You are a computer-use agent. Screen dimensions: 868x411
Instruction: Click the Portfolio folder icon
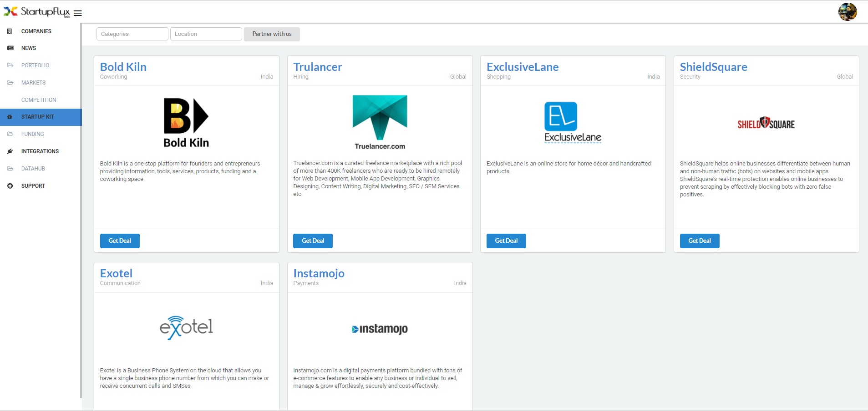tap(10, 65)
